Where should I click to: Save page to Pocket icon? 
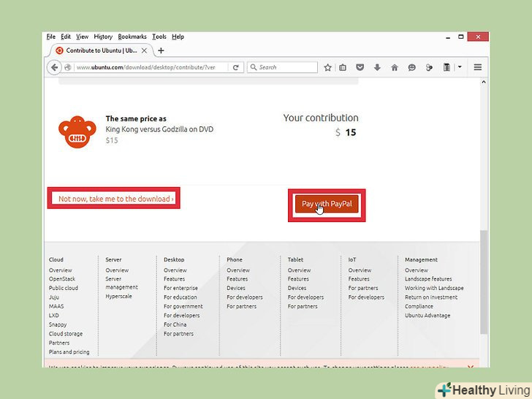(360, 67)
